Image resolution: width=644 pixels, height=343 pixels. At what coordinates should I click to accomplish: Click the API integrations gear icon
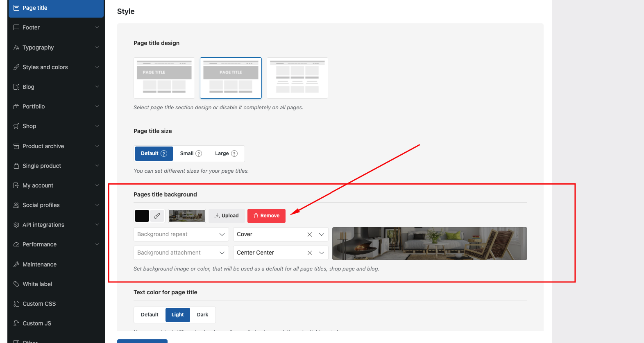16,225
